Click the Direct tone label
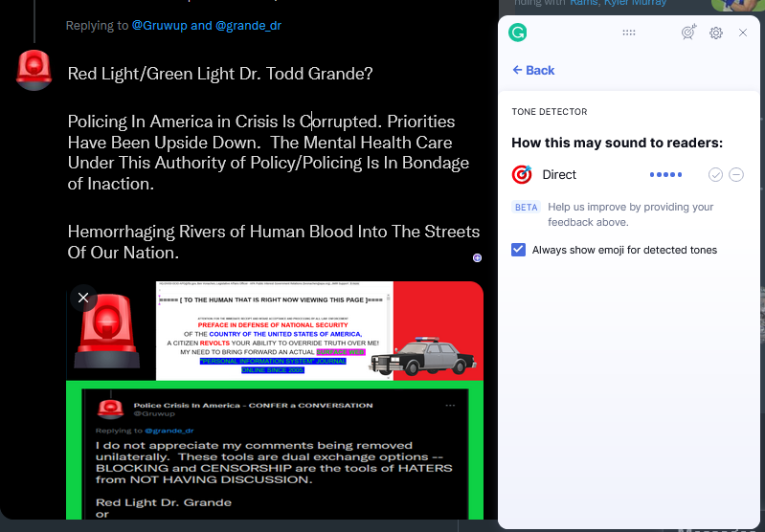765x532 pixels. pyautogui.click(x=559, y=174)
